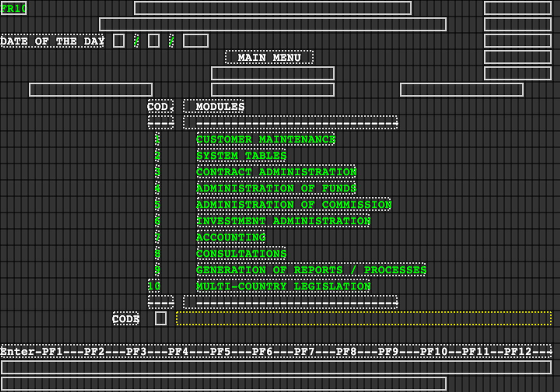Click the MAIN MENU title

point(269,58)
